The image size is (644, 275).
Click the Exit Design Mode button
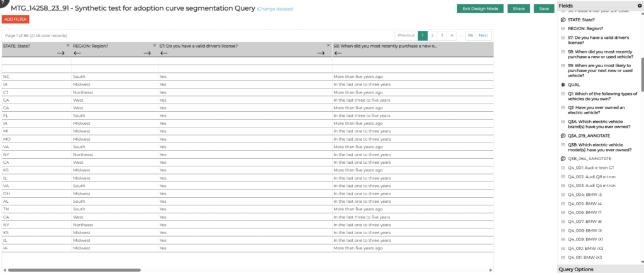(x=479, y=9)
